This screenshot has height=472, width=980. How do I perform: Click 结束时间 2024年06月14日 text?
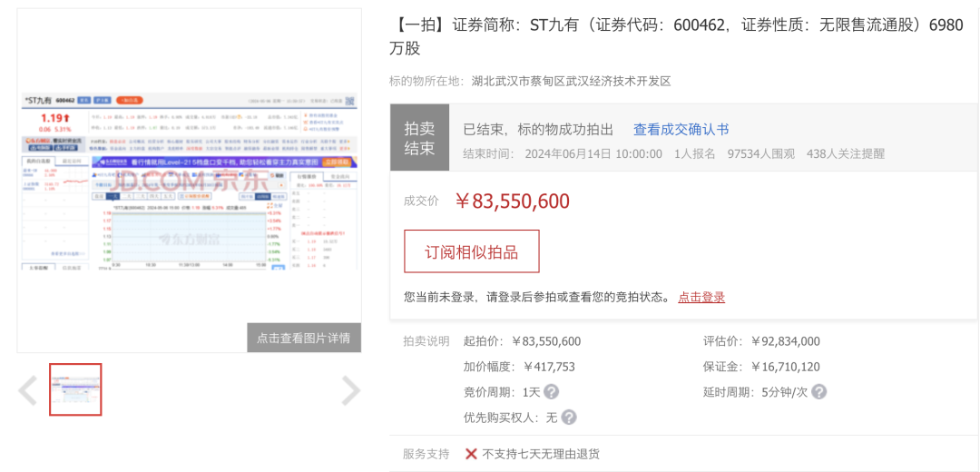(563, 153)
